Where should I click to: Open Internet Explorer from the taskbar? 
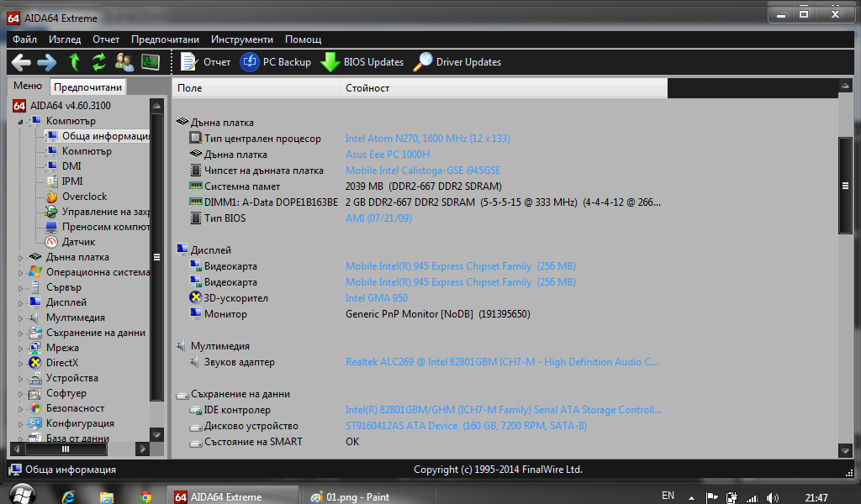tap(68, 497)
